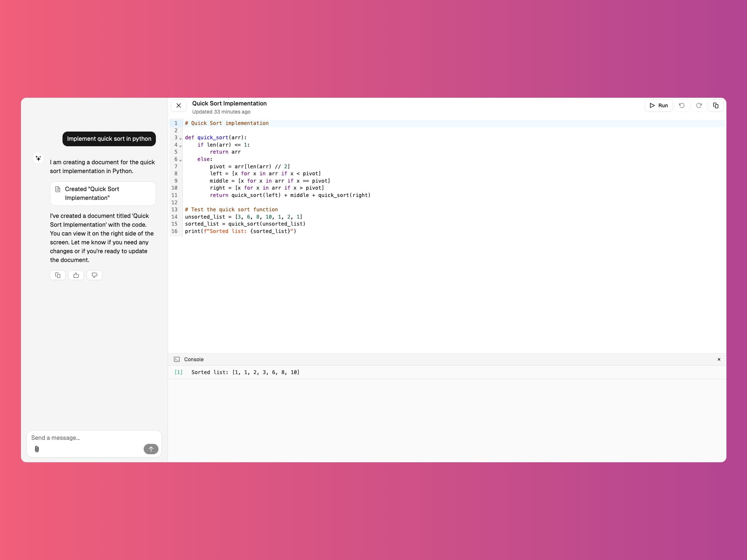Click the redo revision icon
Viewport: 747px width, 560px height.
point(698,105)
